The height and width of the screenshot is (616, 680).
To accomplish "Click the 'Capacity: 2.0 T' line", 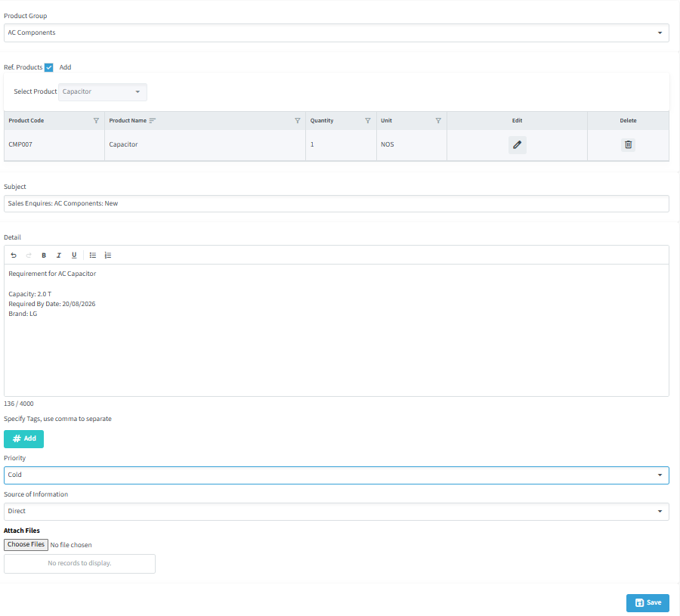I will click(x=30, y=294).
